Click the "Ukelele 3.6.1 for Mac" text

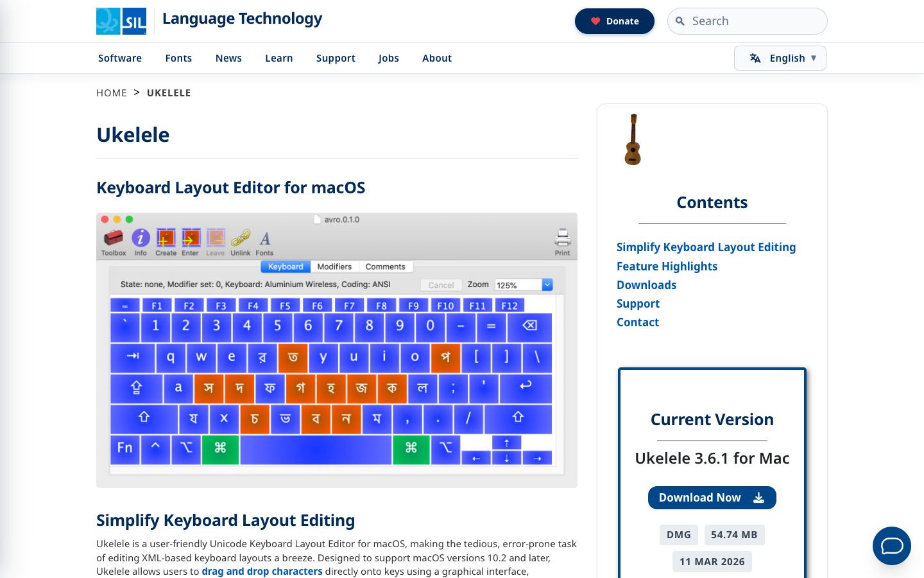(712, 459)
